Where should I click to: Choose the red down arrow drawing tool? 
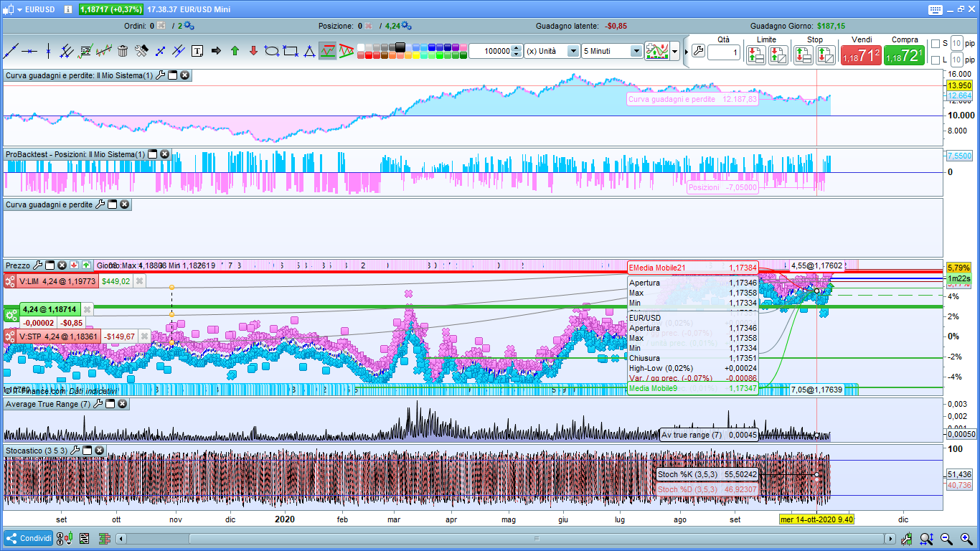click(x=253, y=51)
